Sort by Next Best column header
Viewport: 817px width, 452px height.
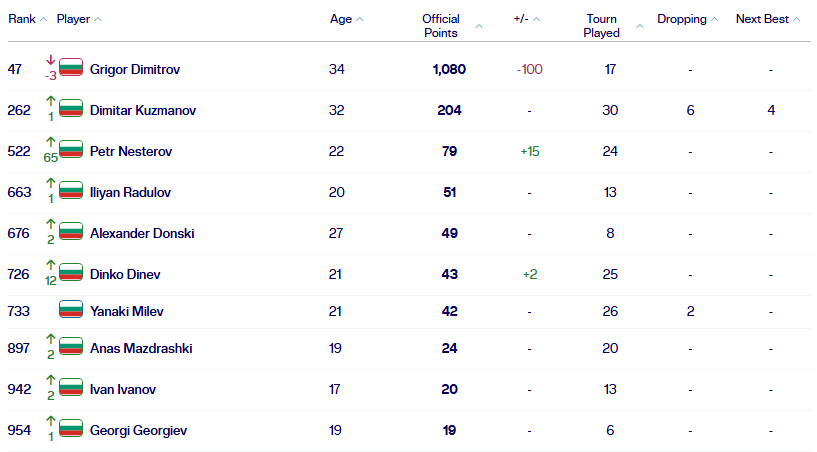(x=768, y=19)
